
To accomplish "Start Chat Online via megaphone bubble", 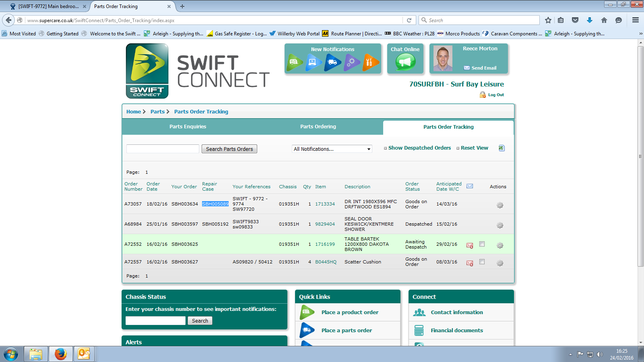I will click(405, 62).
